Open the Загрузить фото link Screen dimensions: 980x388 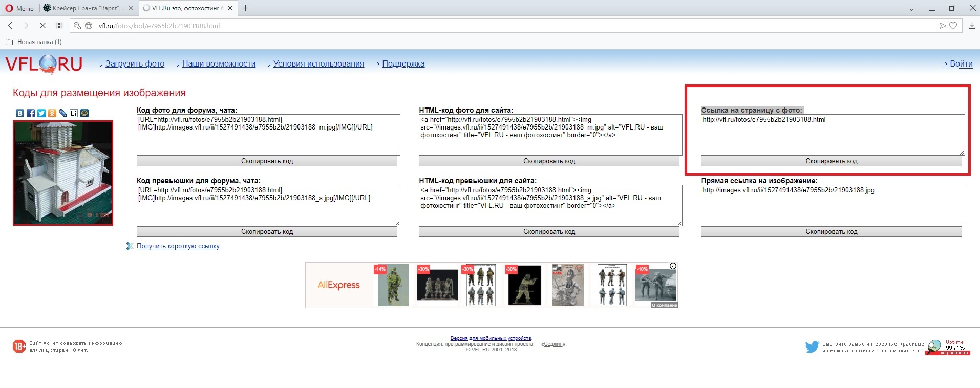(135, 64)
